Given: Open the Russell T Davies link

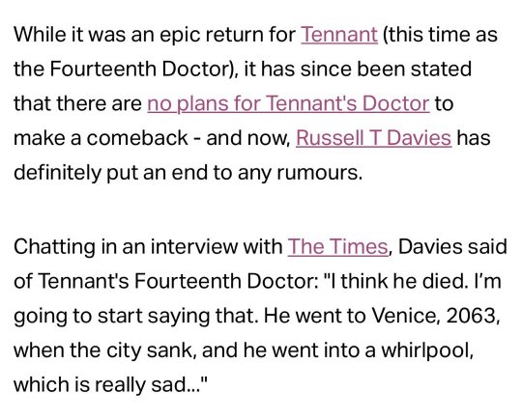Looking at the screenshot, I should coord(373,138).
